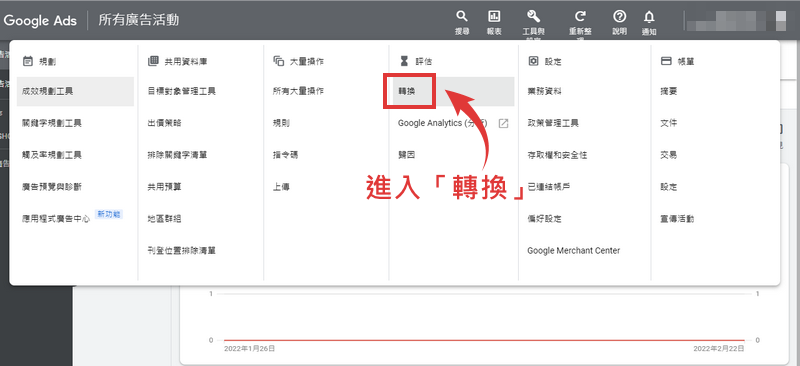
Task: Click the Google Ads logo
Action: tap(40, 20)
